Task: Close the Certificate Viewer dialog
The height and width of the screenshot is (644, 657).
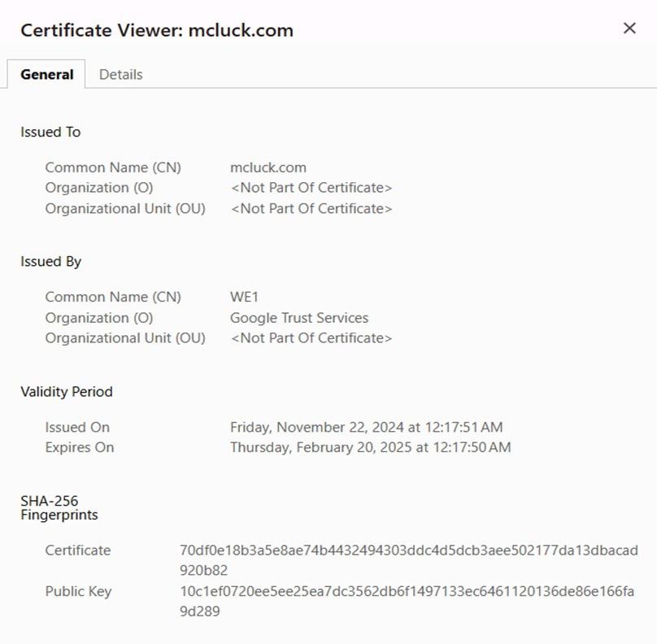Action: (x=629, y=28)
